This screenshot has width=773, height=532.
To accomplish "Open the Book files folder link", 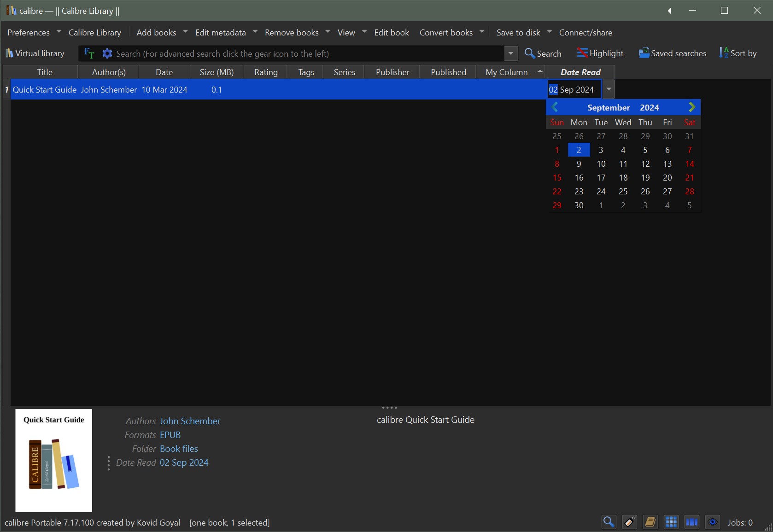I will (x=179, y=449).
